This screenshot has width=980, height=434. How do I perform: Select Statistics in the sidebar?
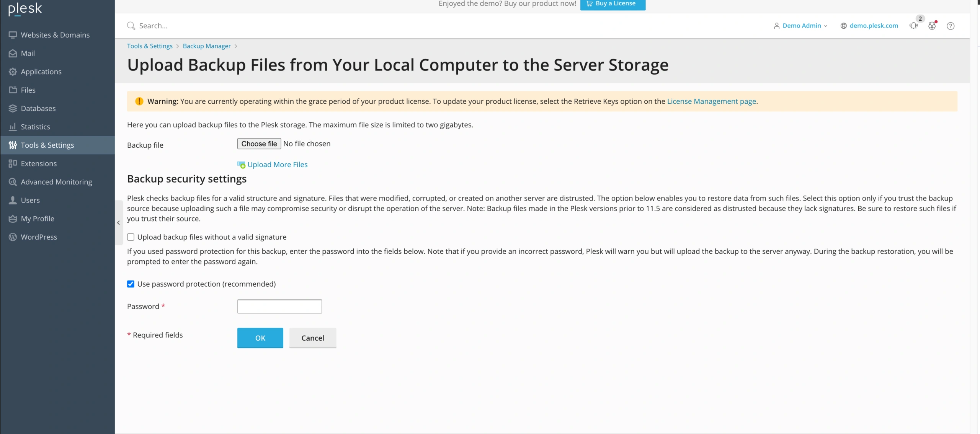coord(57,127)
